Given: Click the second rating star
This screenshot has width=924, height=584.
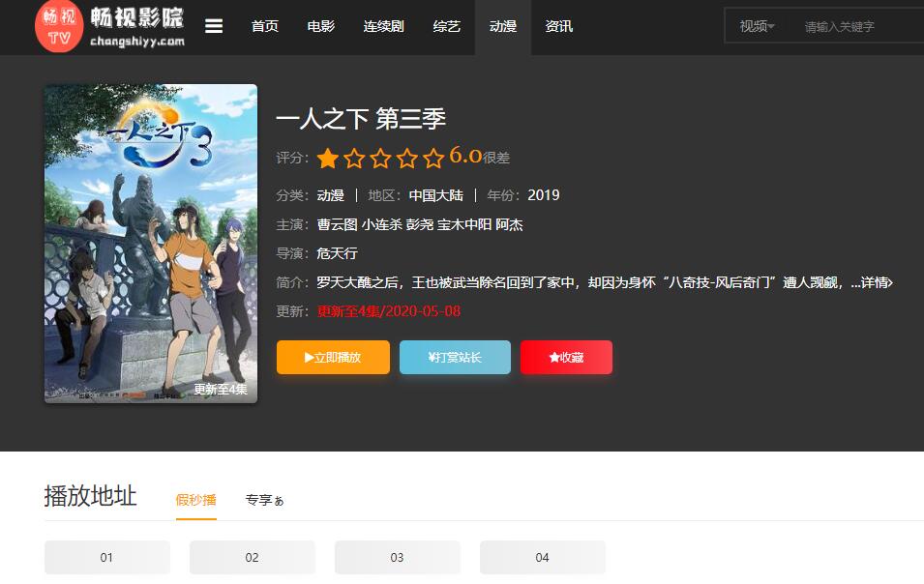Looking at the screenshot, I should 354,159.
